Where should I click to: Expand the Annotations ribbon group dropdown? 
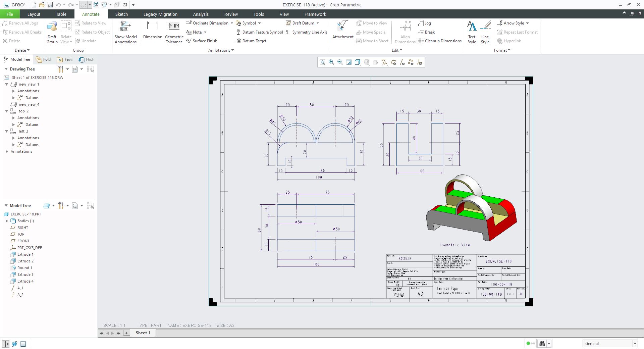click(x=221, y=50)
